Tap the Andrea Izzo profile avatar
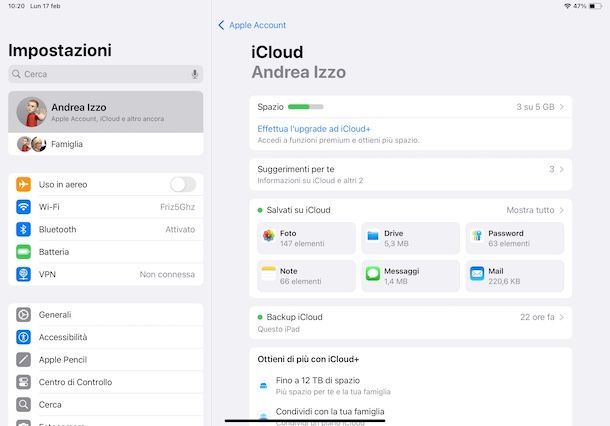 (x=32, y=112)
